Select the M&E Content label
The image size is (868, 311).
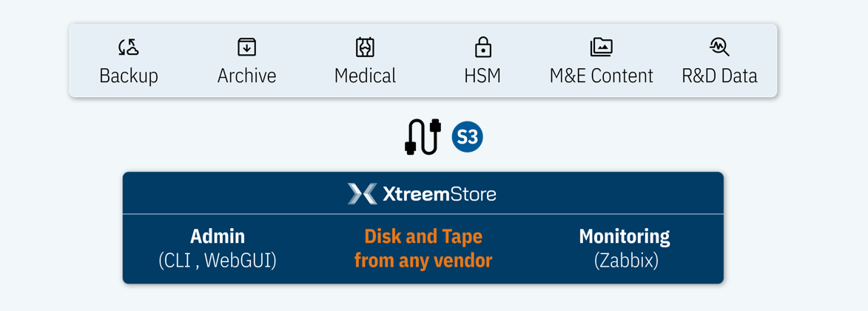click(x=601, y=76)
